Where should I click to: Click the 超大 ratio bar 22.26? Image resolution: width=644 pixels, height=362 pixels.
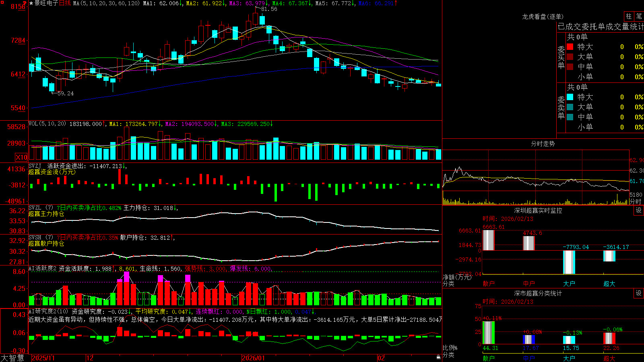coord(609,338)
